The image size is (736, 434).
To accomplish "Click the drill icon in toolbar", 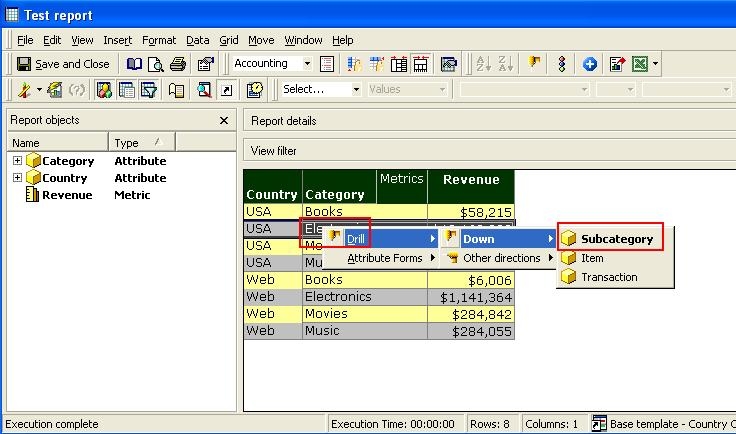I will pos(536,64).
